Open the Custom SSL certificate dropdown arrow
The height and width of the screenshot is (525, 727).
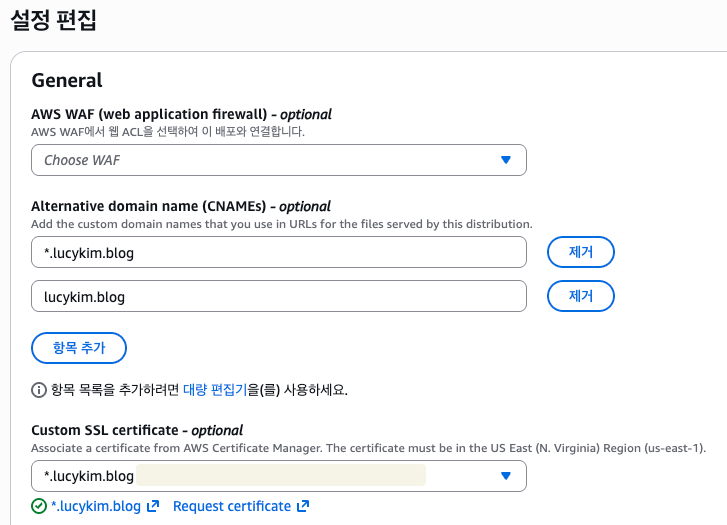pyautogui.click(x=505, y=476)
